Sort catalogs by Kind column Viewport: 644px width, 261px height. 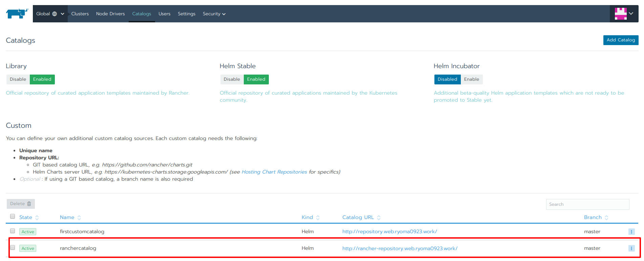coord(310,217)
